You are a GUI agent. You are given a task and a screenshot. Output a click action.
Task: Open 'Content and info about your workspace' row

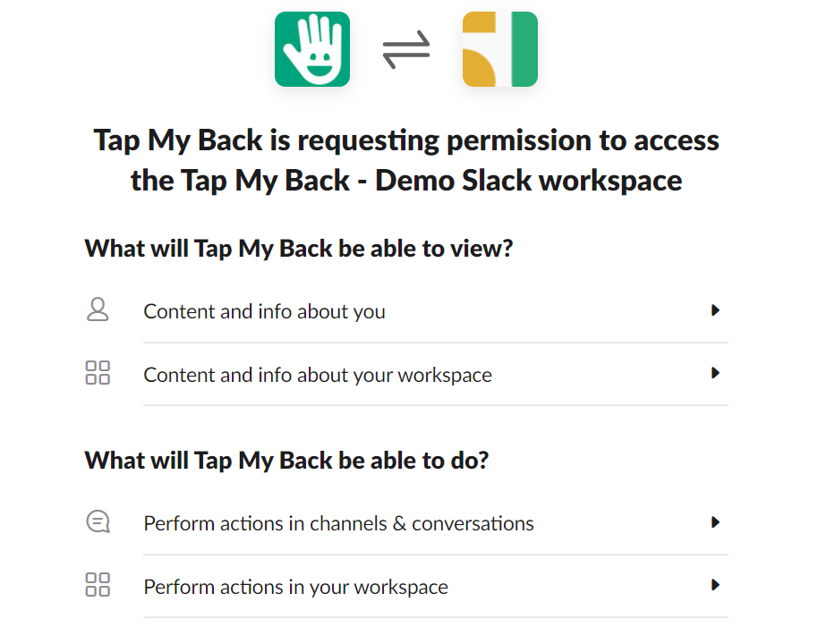coord(407,375)
